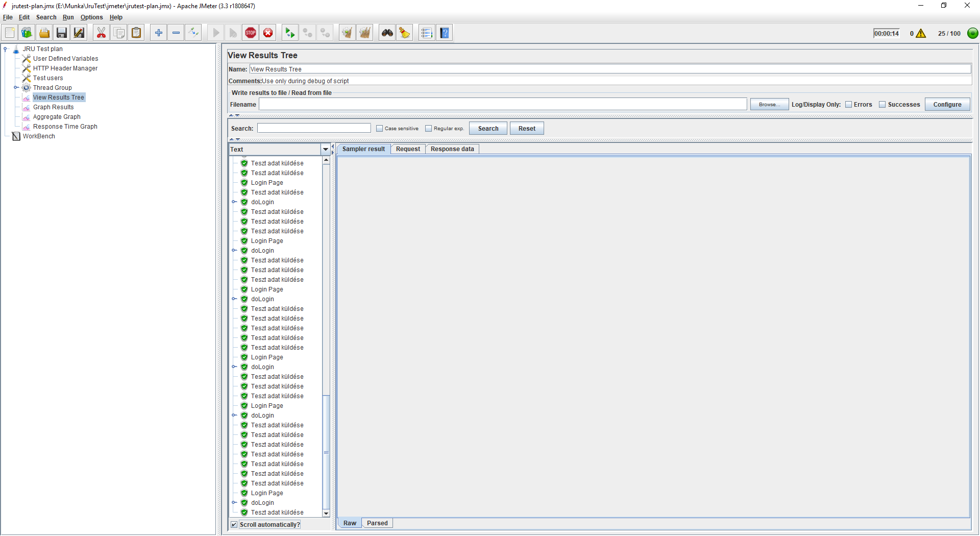
Task: Click the results list scroll down arrow
Action: [326, 514]
